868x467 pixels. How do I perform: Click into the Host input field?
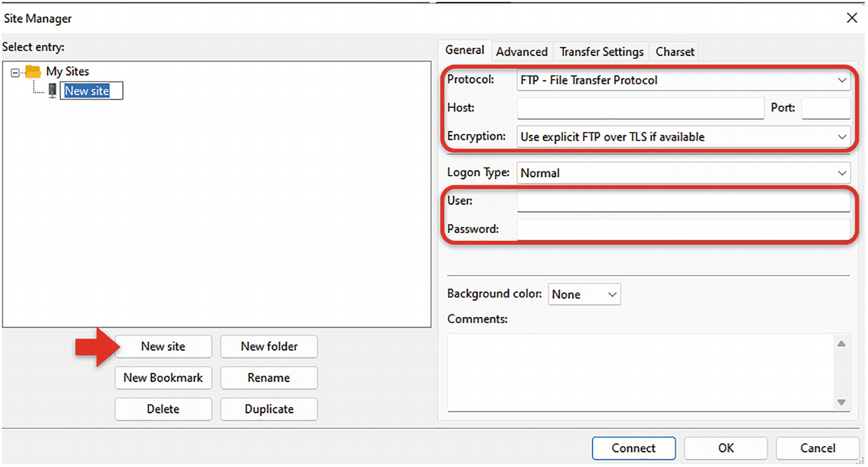click(640, 108)
